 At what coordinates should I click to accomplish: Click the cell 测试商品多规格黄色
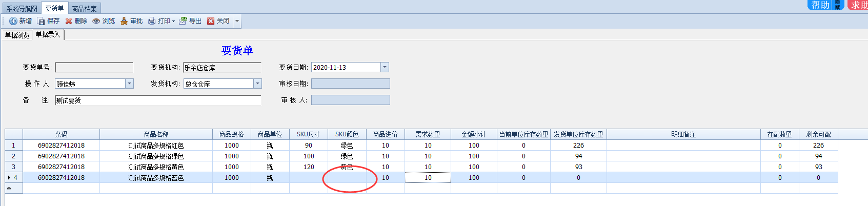(156, 167)
